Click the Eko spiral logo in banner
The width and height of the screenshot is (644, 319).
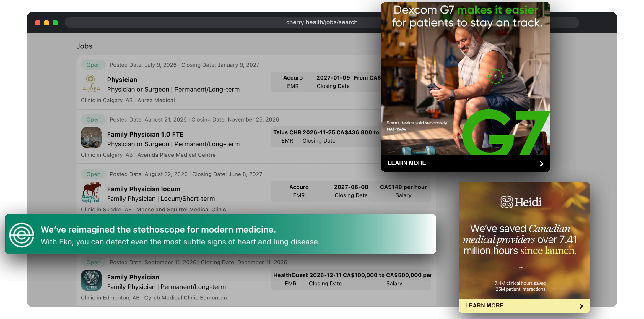coord(22,235)
